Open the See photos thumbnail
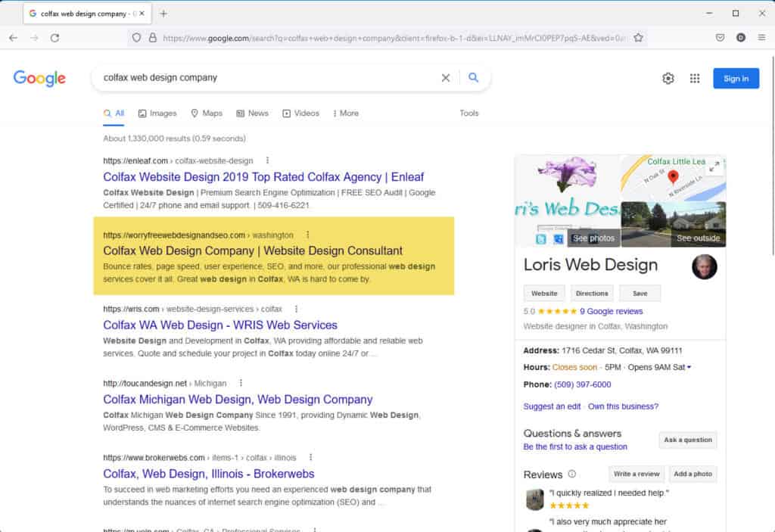 [x=593, y=238]
